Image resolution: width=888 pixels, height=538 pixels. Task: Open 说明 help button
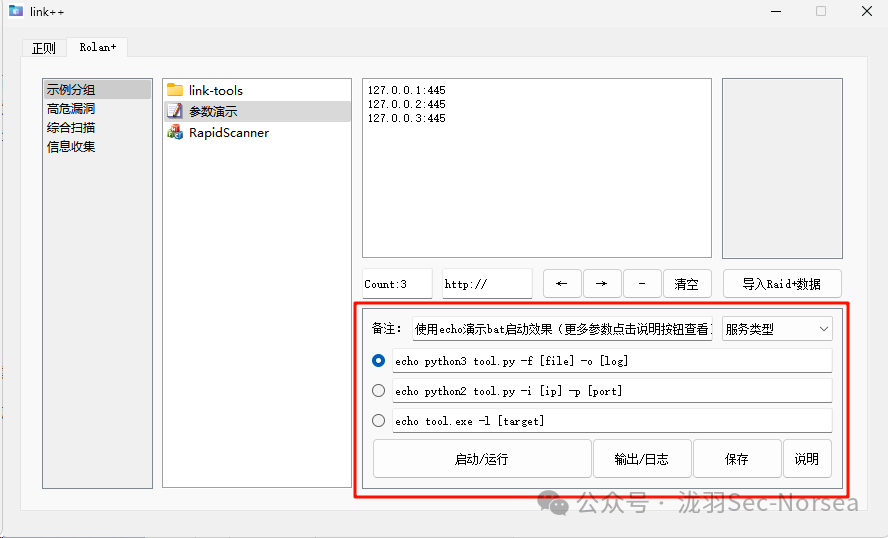tap(806, 459)
